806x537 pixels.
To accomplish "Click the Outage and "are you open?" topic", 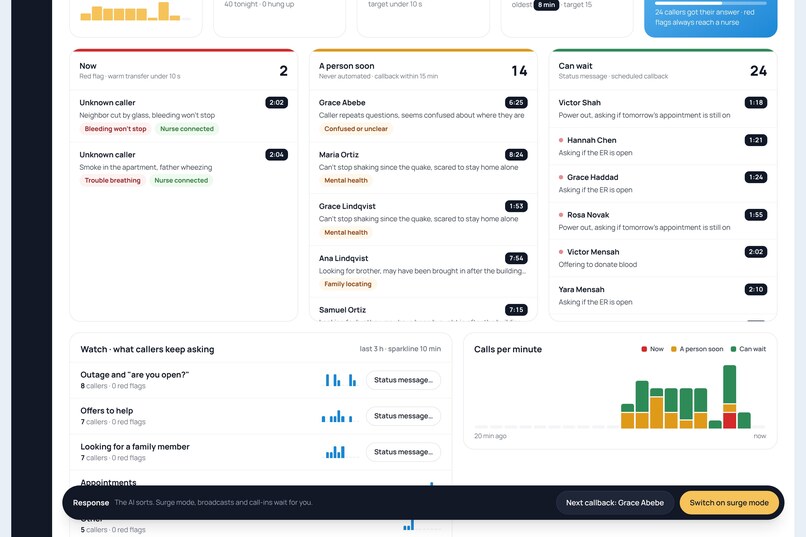I will click(x=135, y=375).
